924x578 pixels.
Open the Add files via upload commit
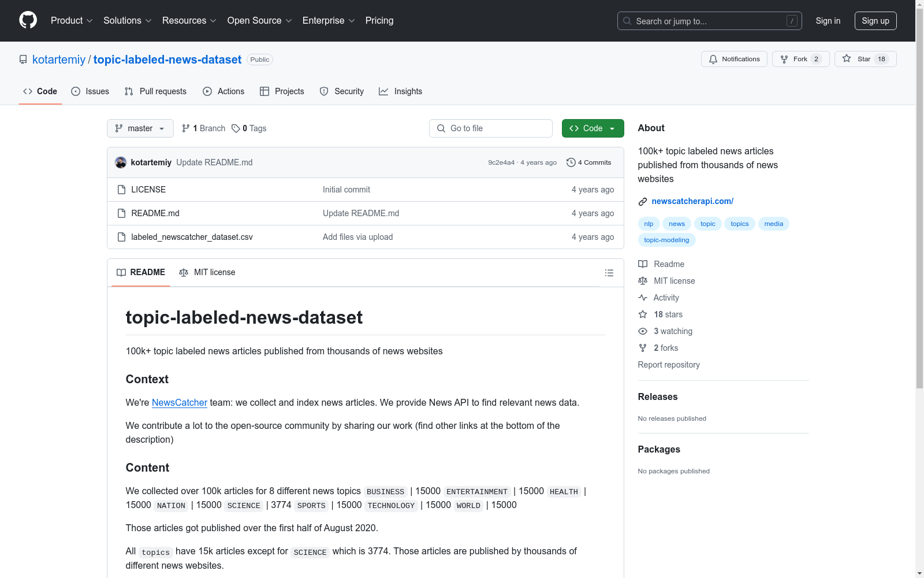[x=357, y=237]
